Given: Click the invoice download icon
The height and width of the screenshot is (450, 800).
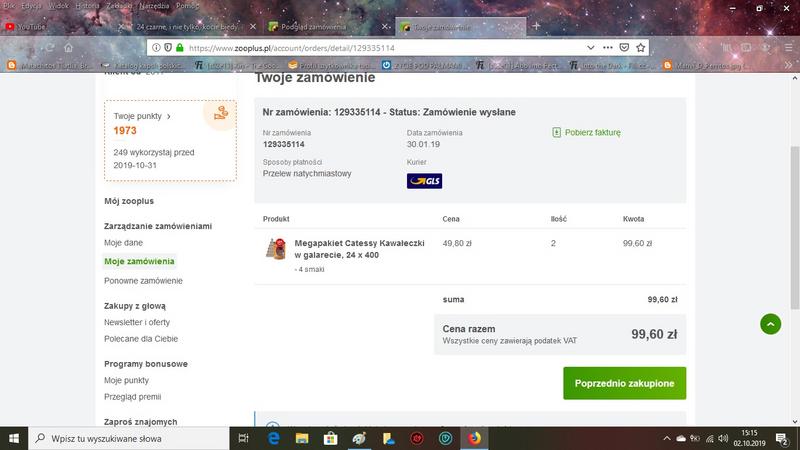Looking at the screenshot, I should (557, 133).
